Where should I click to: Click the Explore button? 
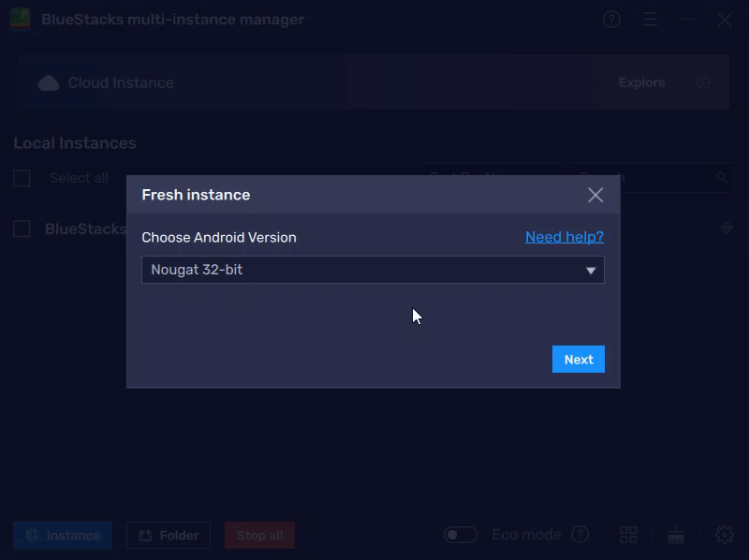(x=641, y=82)
